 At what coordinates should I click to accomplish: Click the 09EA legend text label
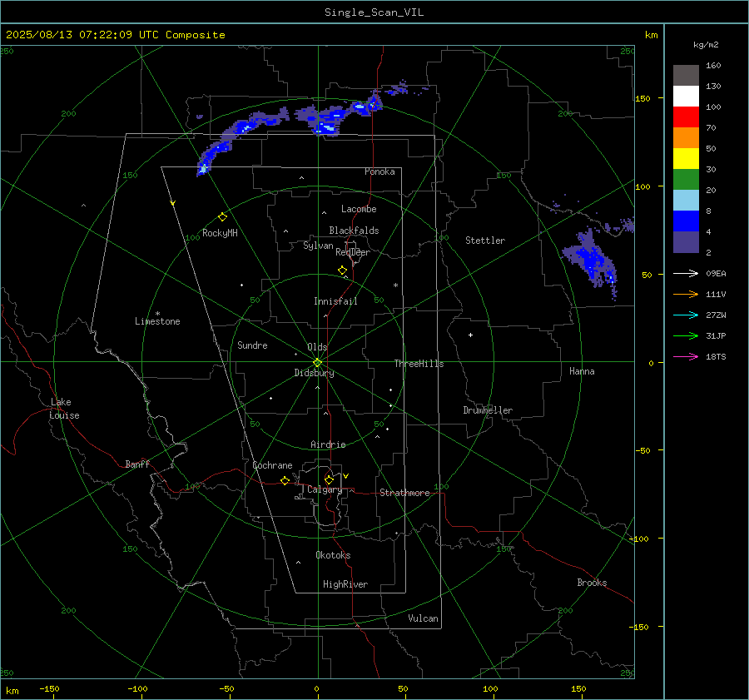(716, 273)
